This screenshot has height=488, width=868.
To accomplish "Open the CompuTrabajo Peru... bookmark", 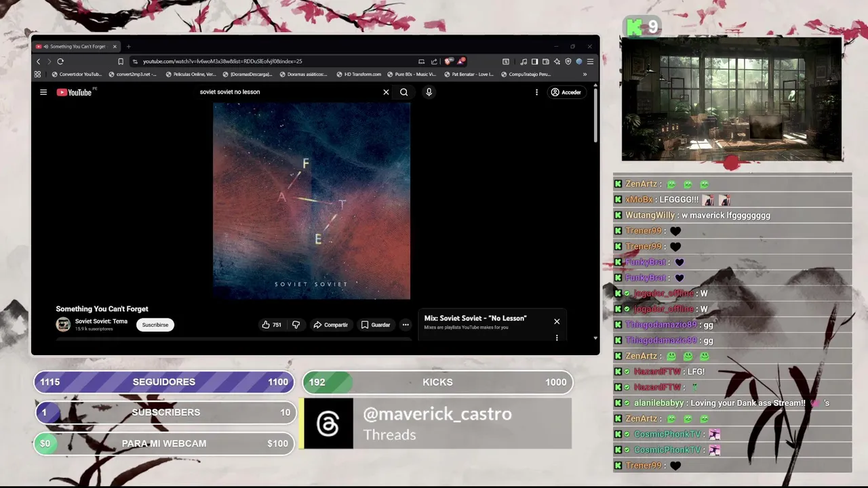I will 526,75.
